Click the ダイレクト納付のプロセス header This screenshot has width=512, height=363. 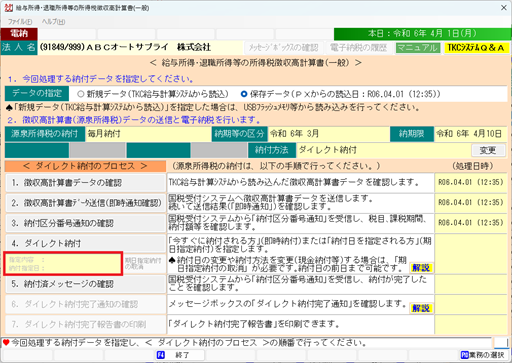point(85,166)
